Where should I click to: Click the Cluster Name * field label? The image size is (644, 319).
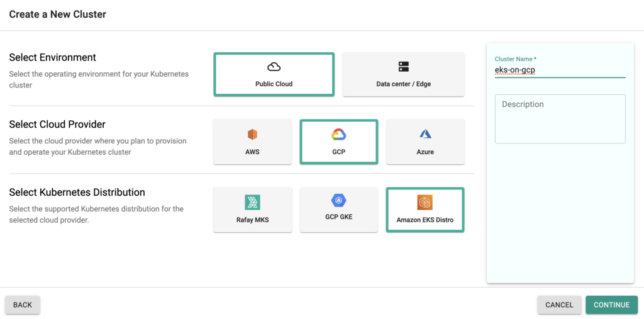coord(516,59)
